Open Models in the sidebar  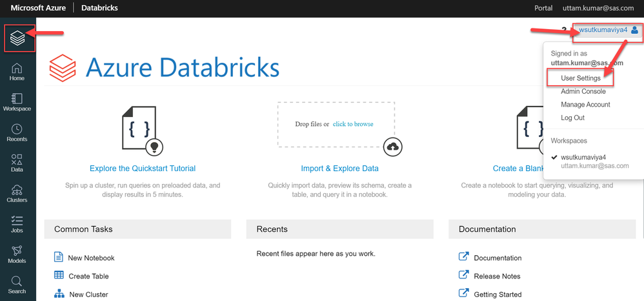coord(17,254)
